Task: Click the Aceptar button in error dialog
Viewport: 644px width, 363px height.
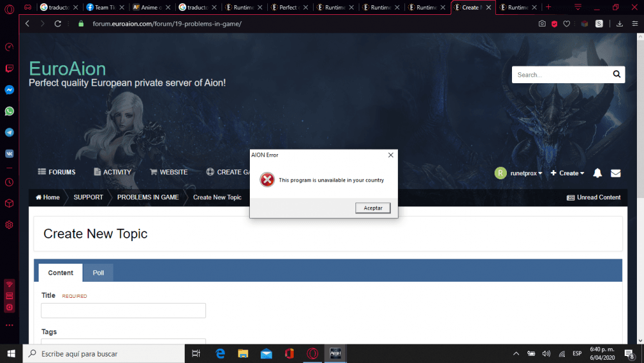Action: click(x=373, y=208)
